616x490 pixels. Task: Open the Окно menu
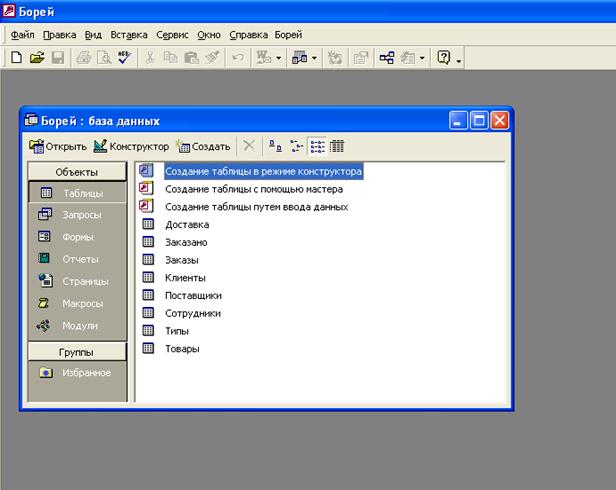(x=209, y=35)
